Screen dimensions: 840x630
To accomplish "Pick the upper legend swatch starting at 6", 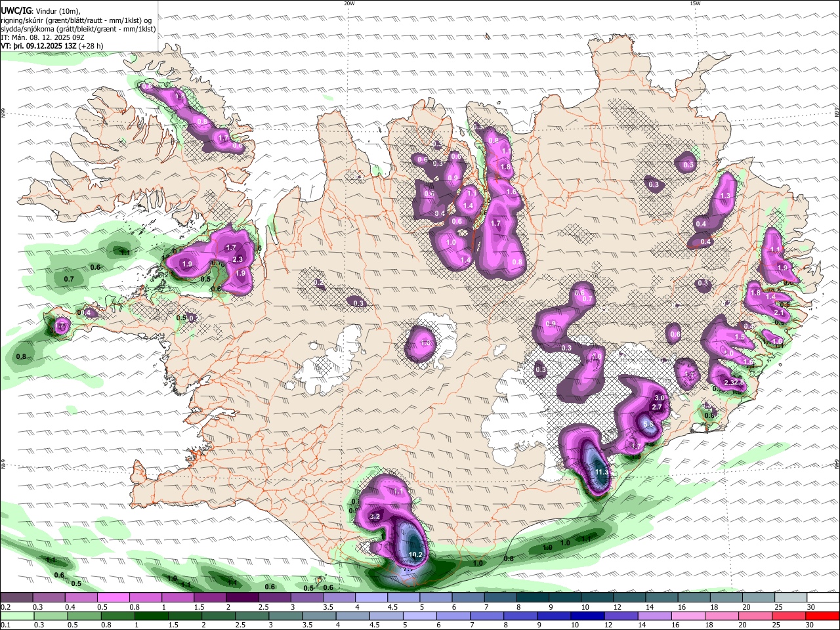I will pyautogui.click(x=468, y=598).
